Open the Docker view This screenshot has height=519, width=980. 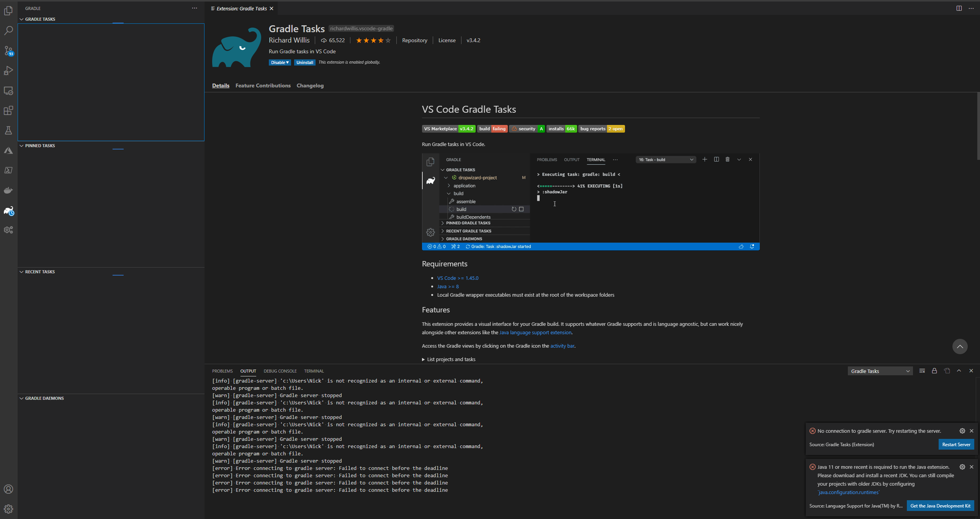(x=8, y=190)
